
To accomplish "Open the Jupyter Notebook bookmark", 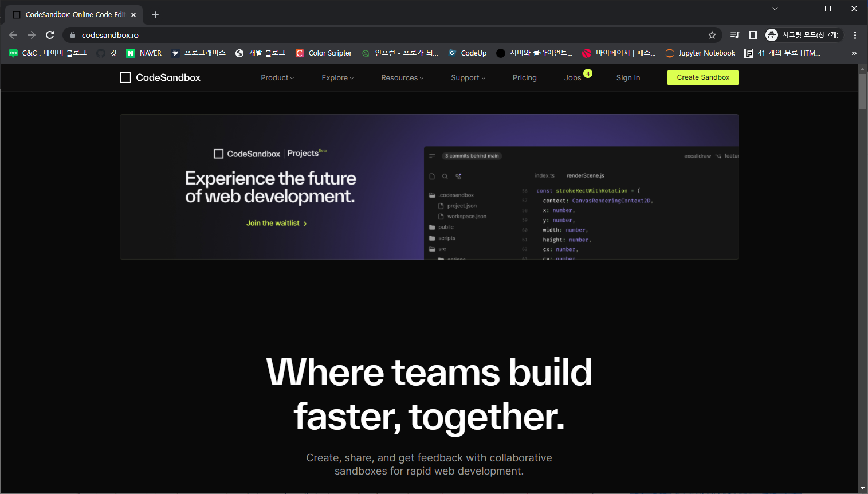I will [700, 53].
